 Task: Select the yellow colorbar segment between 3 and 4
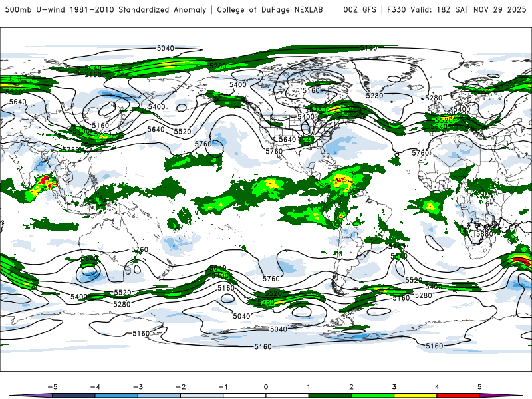(415, 396)
